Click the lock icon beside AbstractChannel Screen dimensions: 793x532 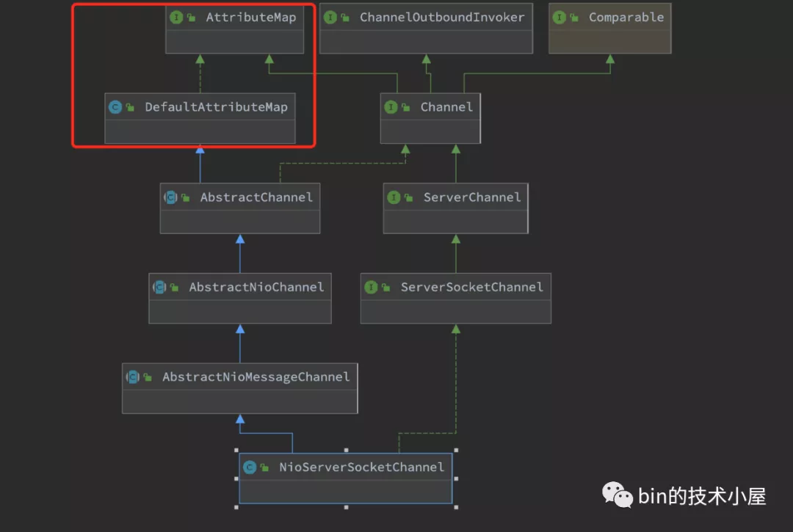[186, 197]
